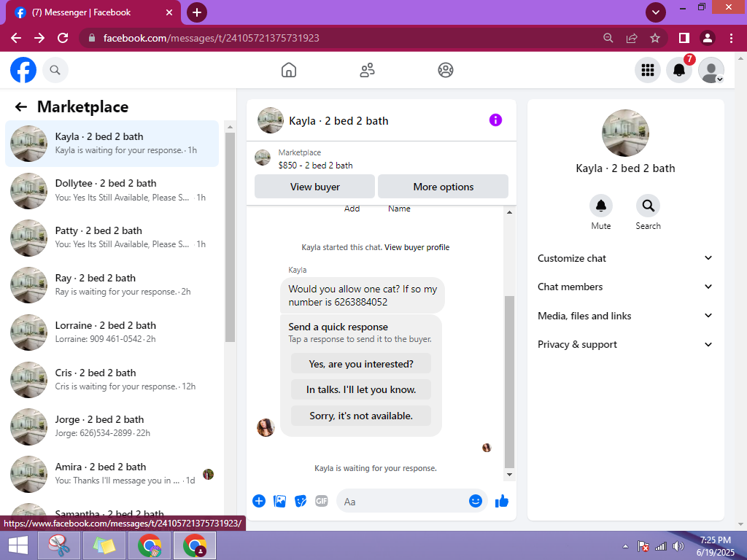Open Chrome three-dot menu
747x560 pixels.
(x=731, y=38)
